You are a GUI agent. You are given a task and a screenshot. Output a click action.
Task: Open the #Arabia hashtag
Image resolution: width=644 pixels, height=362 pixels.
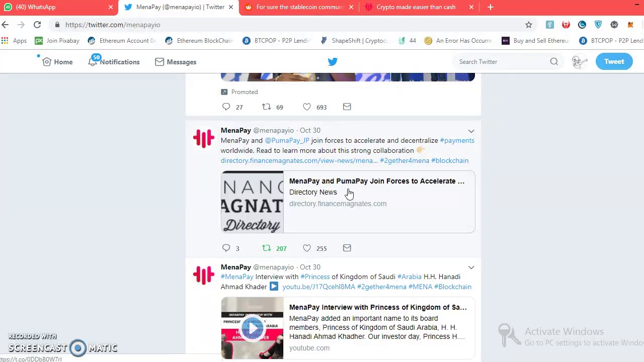(x=410, y=277)
